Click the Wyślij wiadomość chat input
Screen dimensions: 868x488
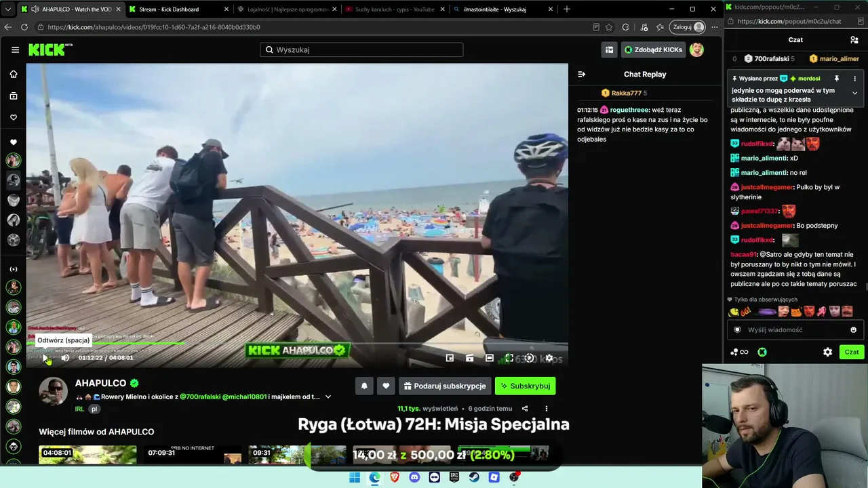coord(795,330)
